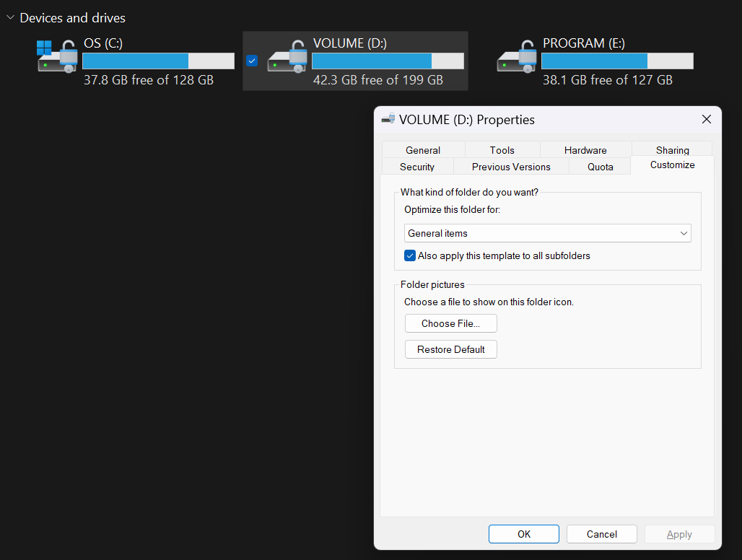Close the VOLUME (D:) Properties dialog
742x560 pixels.
click(707, 119)
